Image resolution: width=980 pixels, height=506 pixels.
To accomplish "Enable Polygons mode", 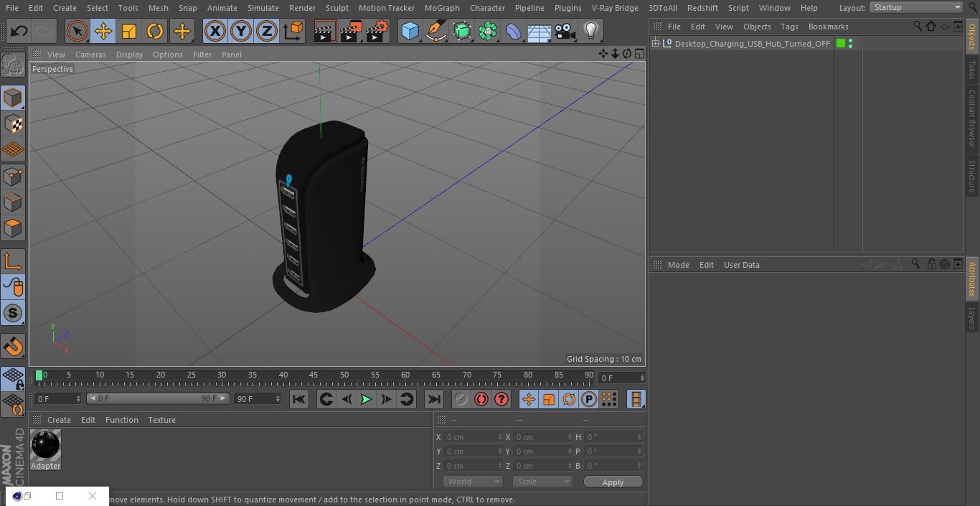I will pos(13,229).
